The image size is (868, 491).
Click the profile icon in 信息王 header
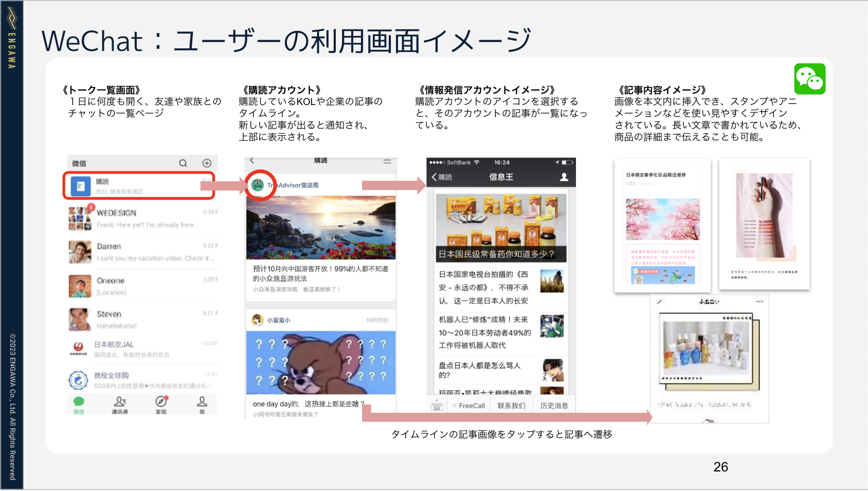[x=564, y=177]
